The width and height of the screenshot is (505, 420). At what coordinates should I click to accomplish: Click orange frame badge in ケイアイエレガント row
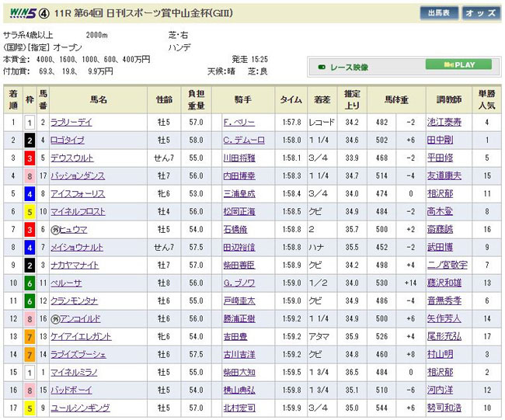(29, 337)
